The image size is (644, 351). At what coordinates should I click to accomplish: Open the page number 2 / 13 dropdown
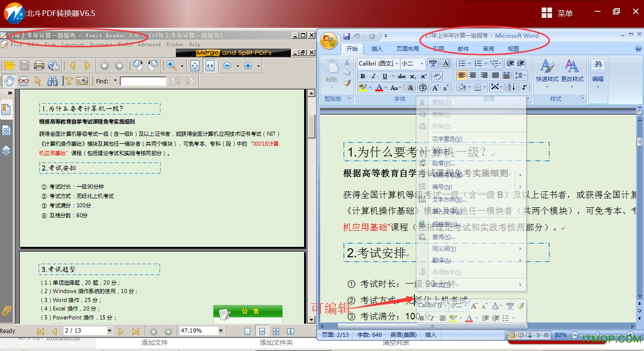(109, 331)
